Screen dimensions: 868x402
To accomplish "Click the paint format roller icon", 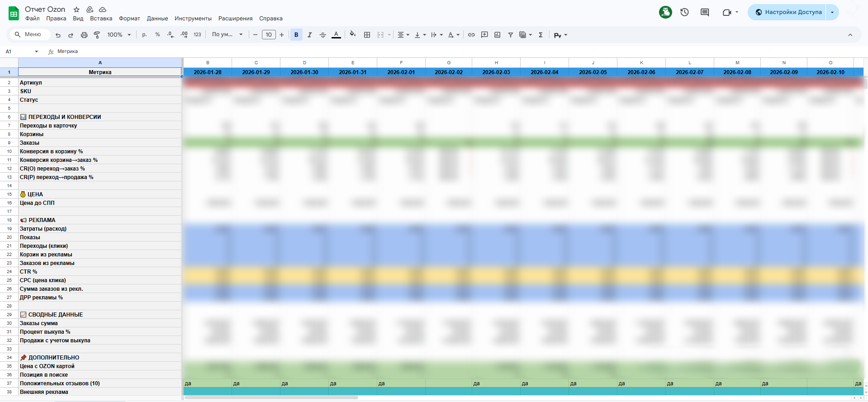I will point(97,35).
